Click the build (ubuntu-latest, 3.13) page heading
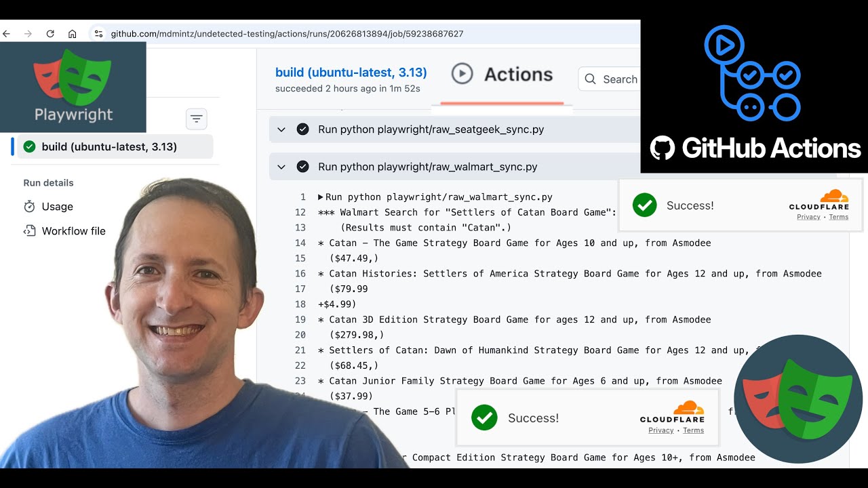The width and height of the screenshot is (868, 488). (351, 73)
